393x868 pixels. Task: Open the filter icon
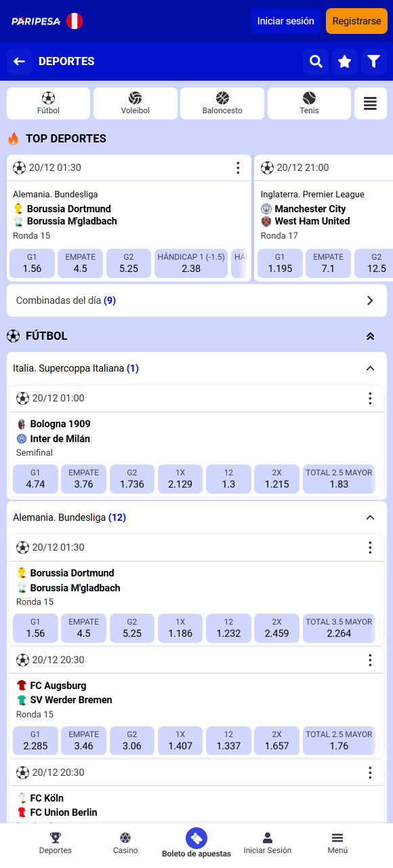point(374,61)
